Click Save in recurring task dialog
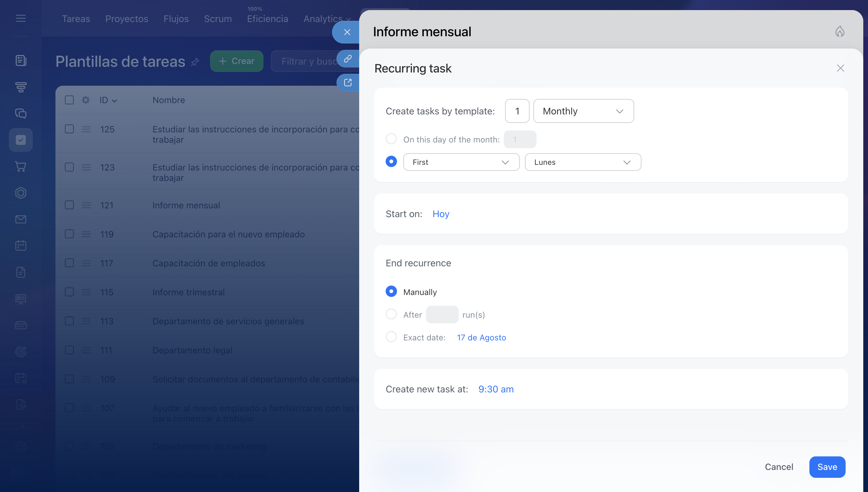The image size is (868, 492). [827, 467]
